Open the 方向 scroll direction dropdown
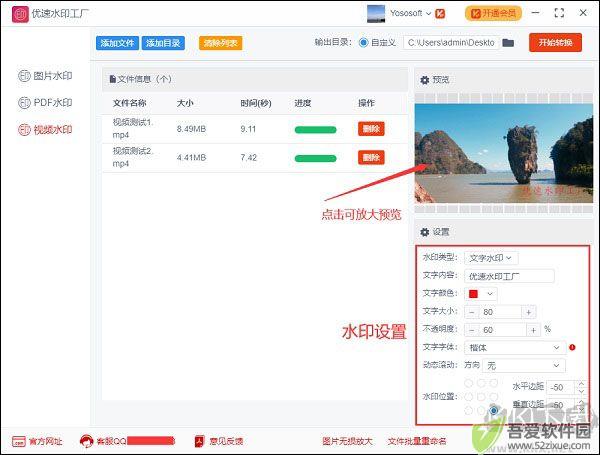 tap(524, 365)
